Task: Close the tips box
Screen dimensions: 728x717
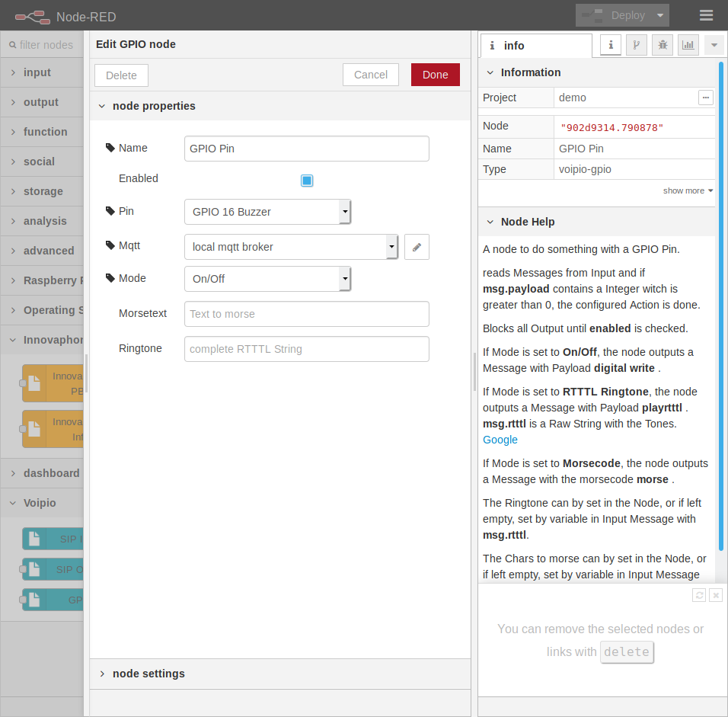Action: [x=715, y=595]
